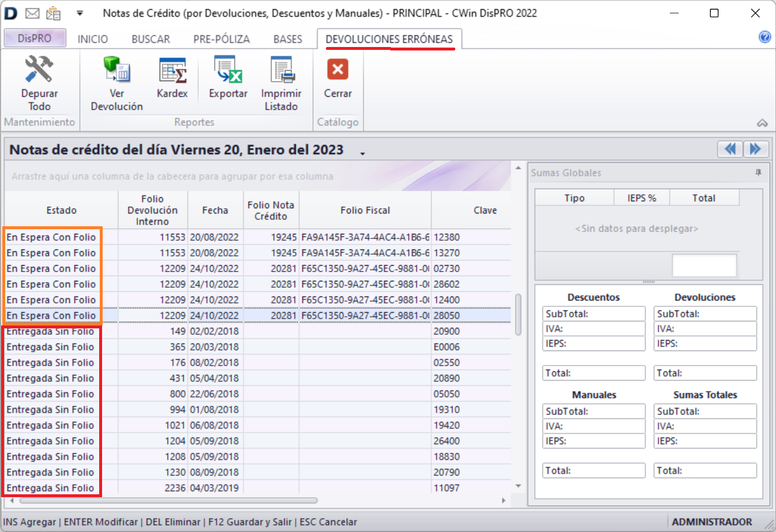Open the Kardex report
This screenshot has height=532, width=776.
(172, 70)
